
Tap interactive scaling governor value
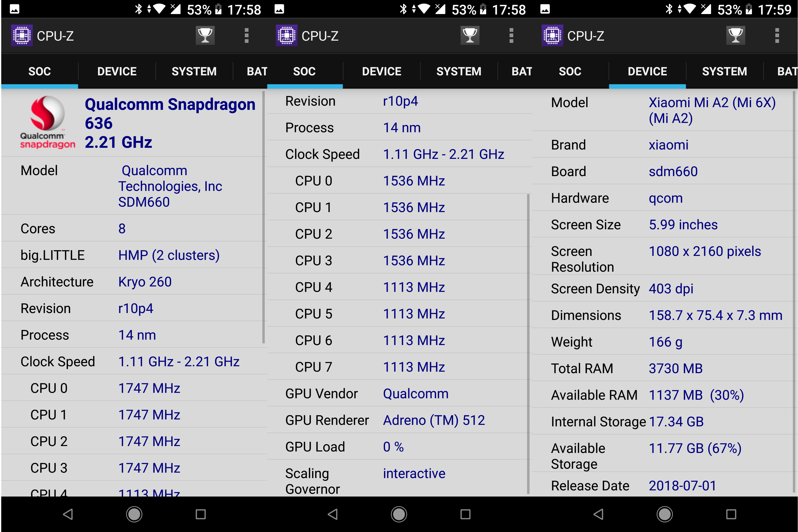[x=414, y=474]
